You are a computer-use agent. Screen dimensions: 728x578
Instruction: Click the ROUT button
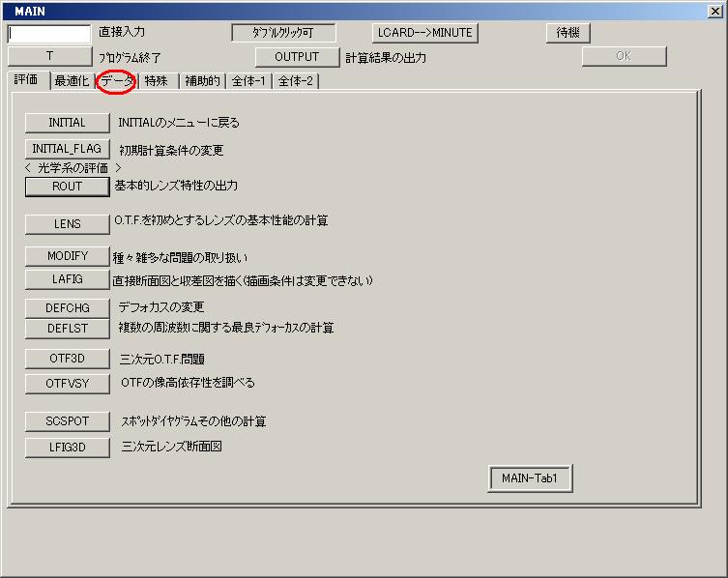click(68, 187)
